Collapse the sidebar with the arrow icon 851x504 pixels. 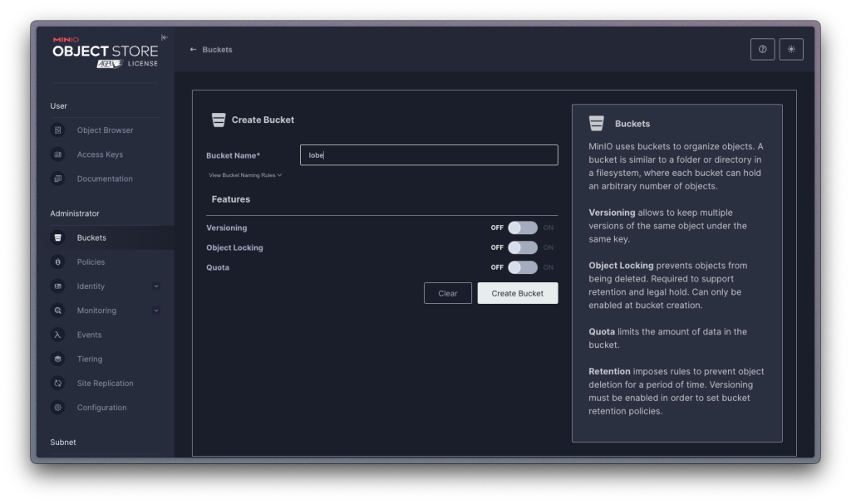click(165, 37)
